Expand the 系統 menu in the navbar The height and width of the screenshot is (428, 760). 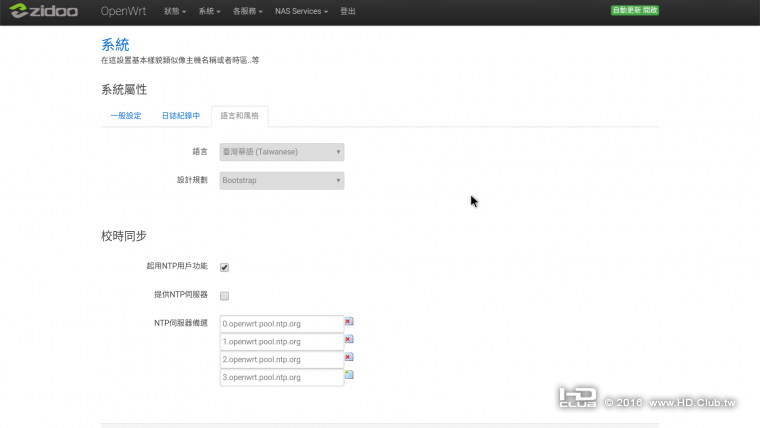tap(209, 11)
